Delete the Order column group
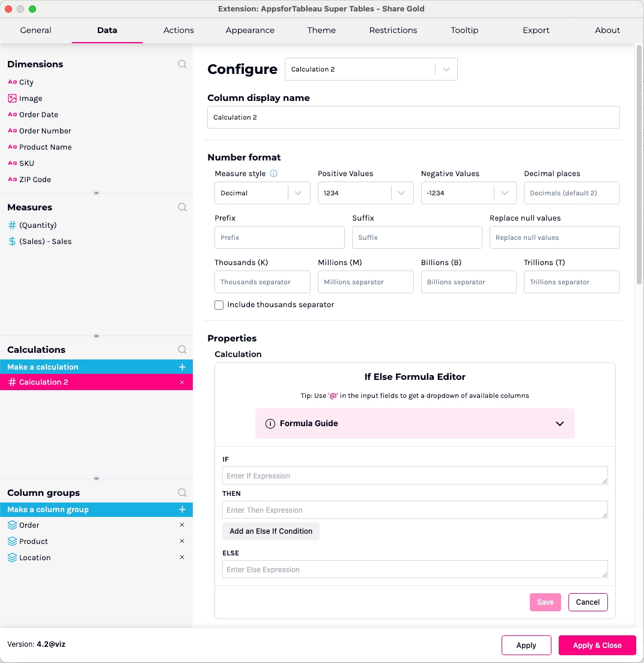The height and width of the screenshot is (663, 644). (182, 525)
